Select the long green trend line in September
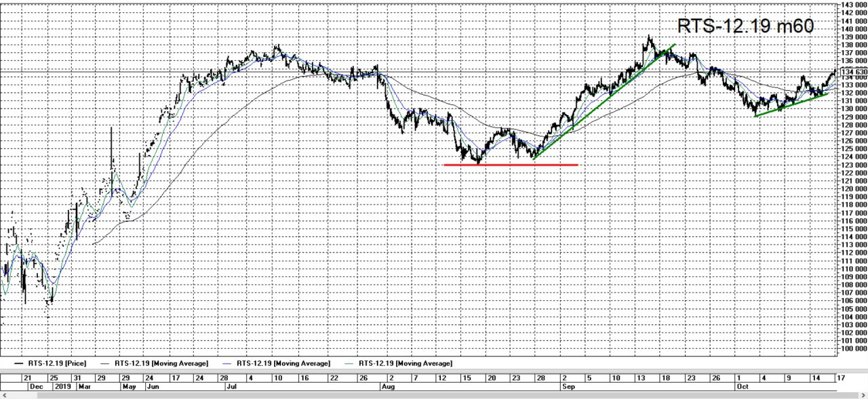 click(x=604, y=102)
